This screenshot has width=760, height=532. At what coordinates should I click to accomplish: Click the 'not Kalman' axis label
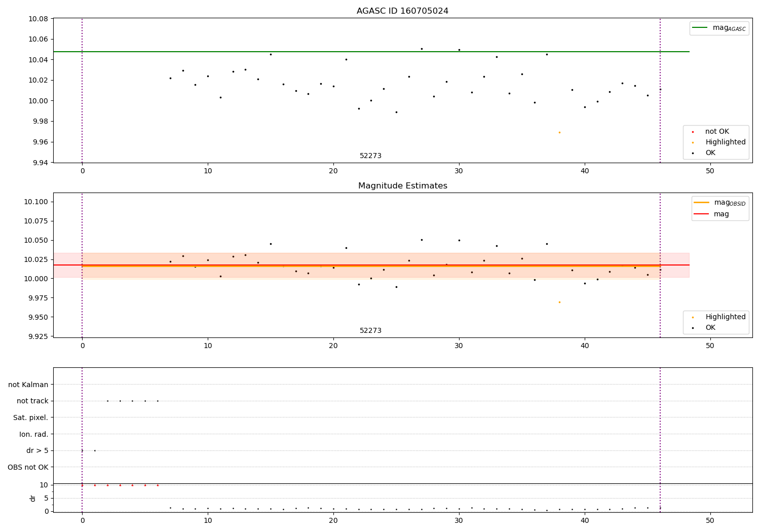tap(28, 385)
